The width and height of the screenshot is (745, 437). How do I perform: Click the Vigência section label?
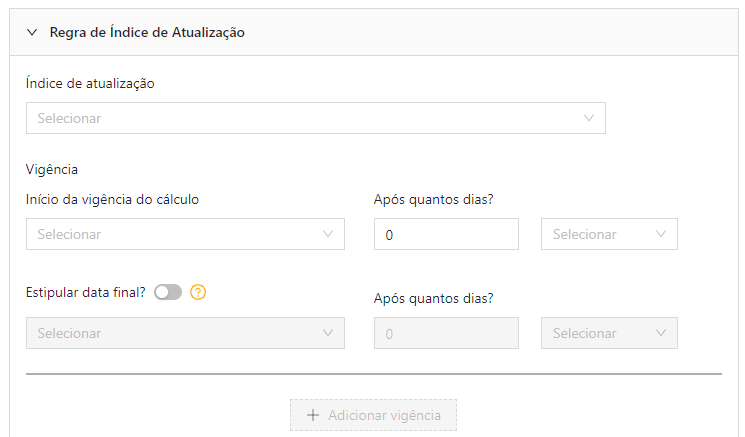(x=52, y=170)
